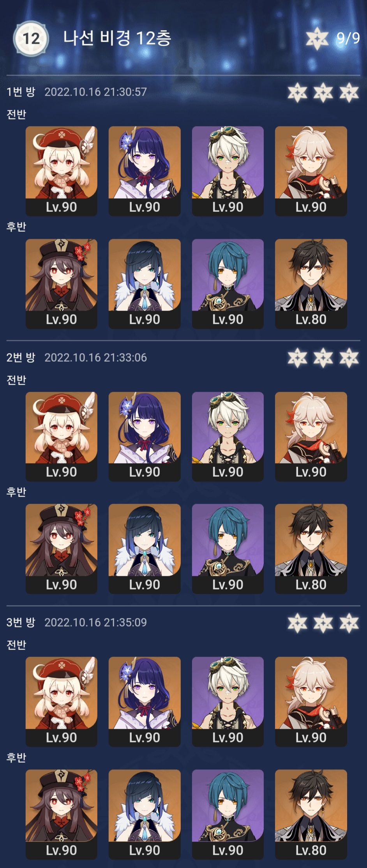Tap the three stars beside 1번 방
This screenshot has width=367, height=868.
click(x=323, y=92)
